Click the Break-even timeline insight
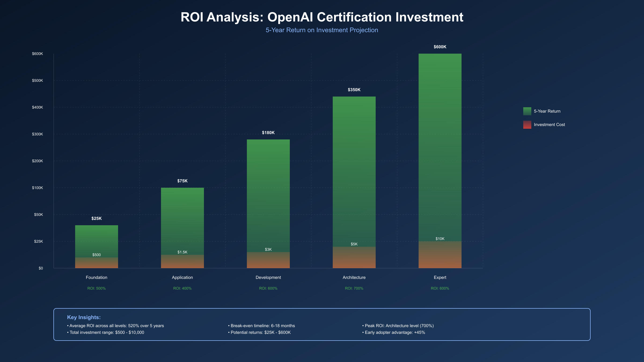This screenshot has height=362, width=644. point(261,326)
